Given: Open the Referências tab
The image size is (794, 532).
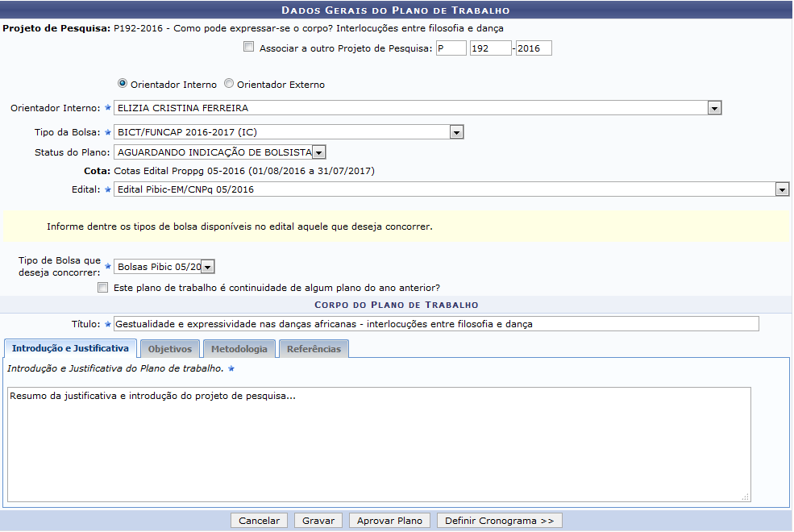Looking at the screenshot, I should click(314, 349).
